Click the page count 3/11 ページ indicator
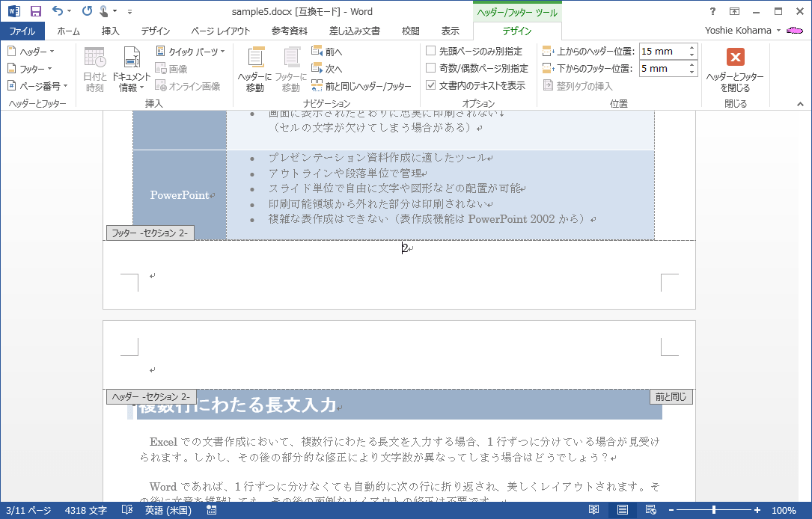This screenshot has height=519, width=812. click(x=28, y=510)
